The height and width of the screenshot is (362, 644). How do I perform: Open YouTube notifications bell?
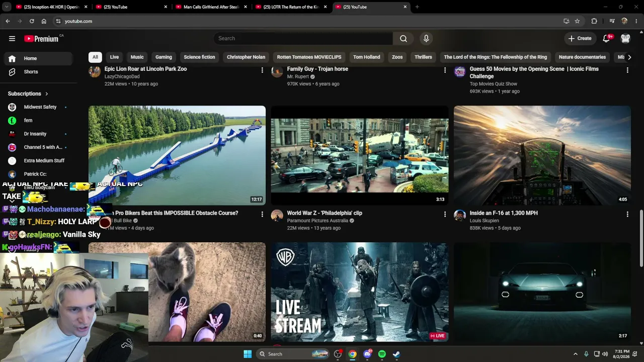click(606, 38)
